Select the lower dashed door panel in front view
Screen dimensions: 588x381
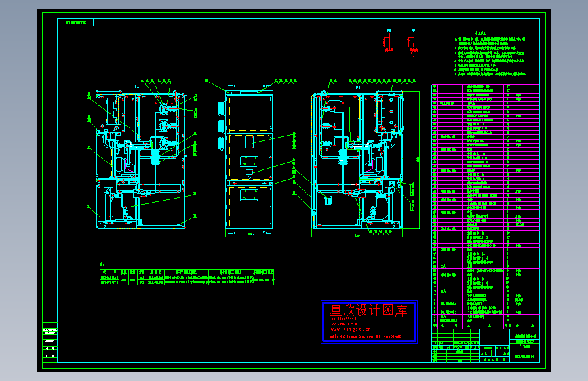[249, 206]
